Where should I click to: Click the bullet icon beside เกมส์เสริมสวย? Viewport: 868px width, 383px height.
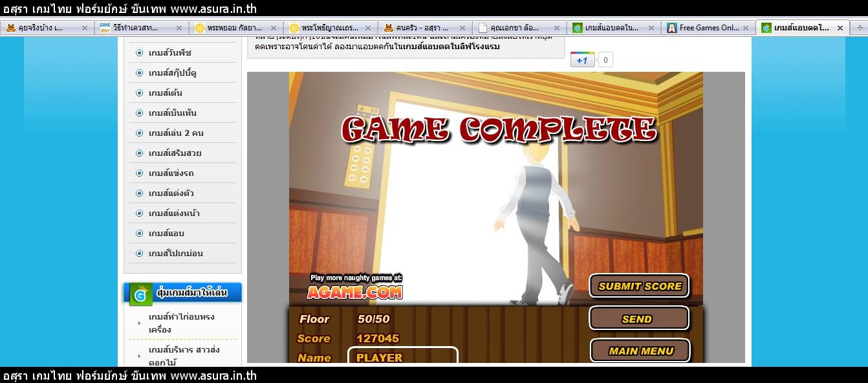[139, 153]
